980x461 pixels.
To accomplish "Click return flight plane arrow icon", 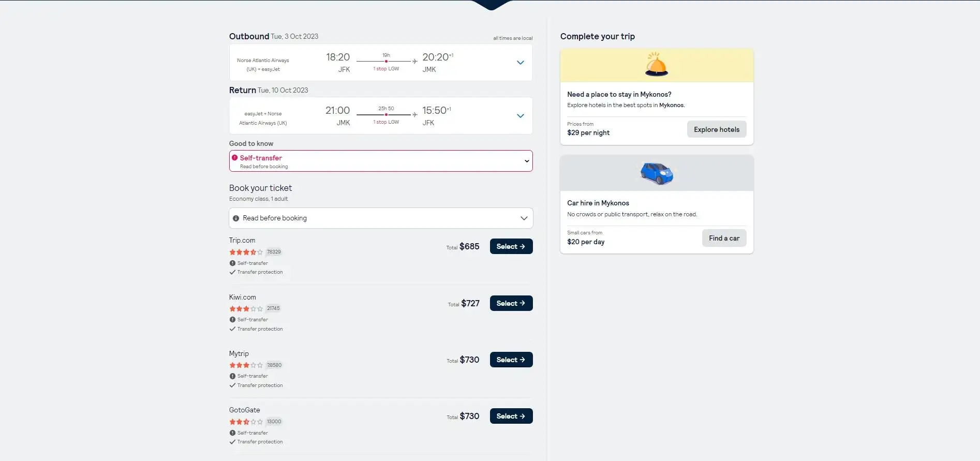I will click(x=414, y=115).
